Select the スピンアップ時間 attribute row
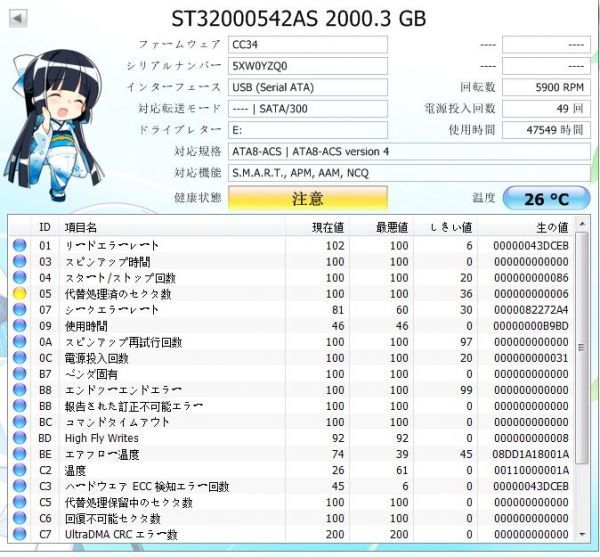The width and height of the screenshot is (600, 557). coord(291,261)
